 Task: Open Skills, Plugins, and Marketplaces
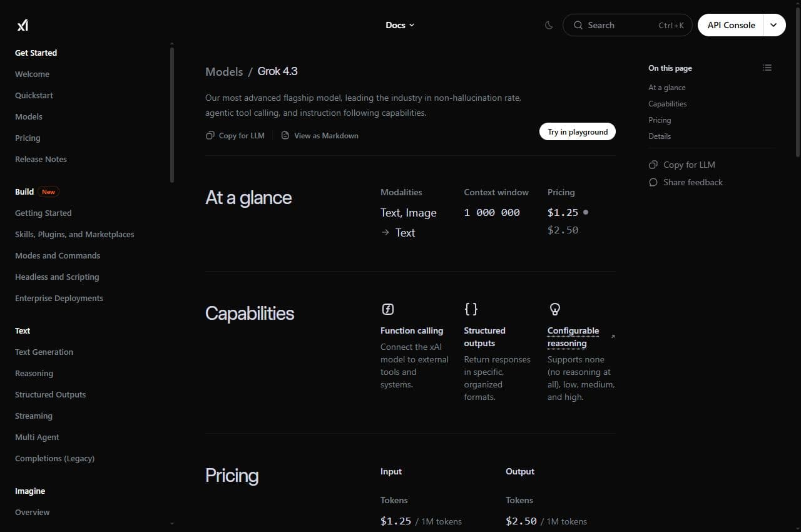pos(74,234)
